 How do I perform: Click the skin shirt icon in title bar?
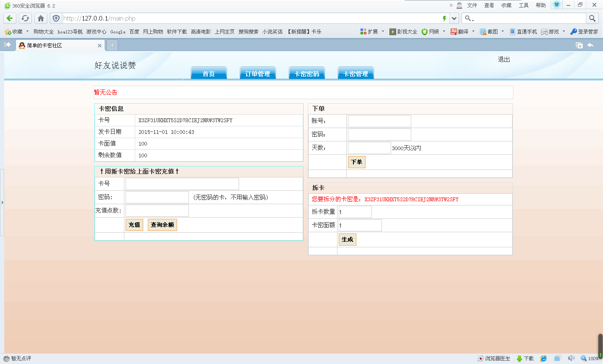(x=557, y=5)
